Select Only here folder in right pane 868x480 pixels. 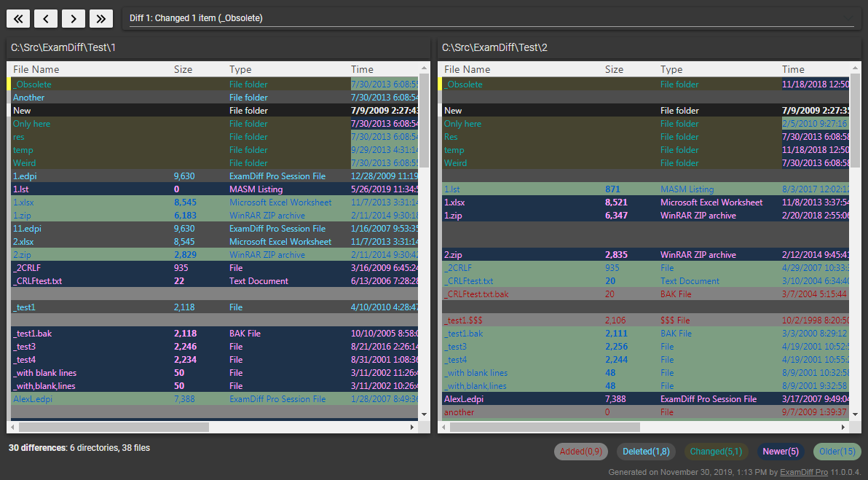(644, 124)
